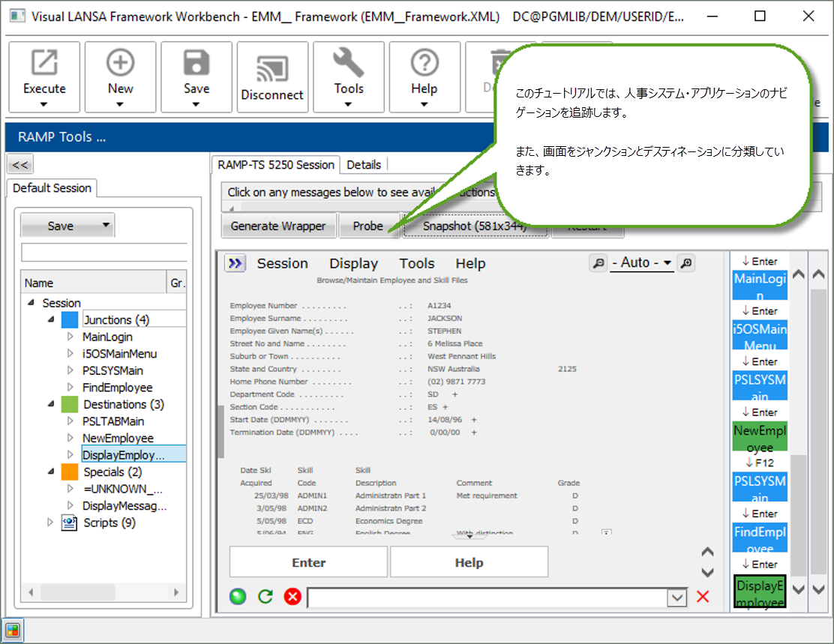Expand the MainLogin tree item

pyautogui.click(x=70, y=337)
